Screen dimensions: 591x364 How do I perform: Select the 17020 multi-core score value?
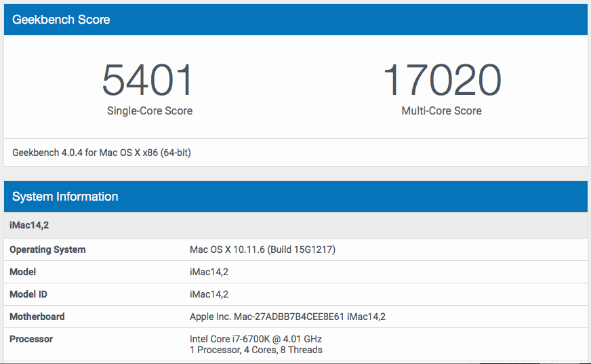pos(441,80)
